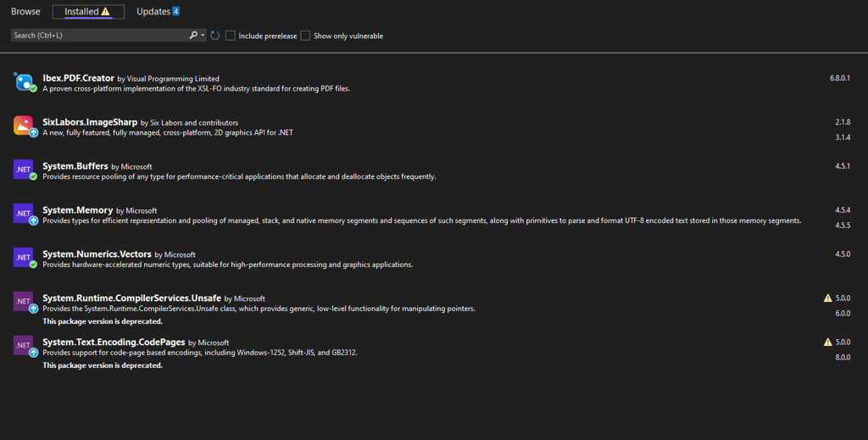Click the search magnifier icon
Screen dimensions: 868x440
pyautogui.click(x=193, y=36)
